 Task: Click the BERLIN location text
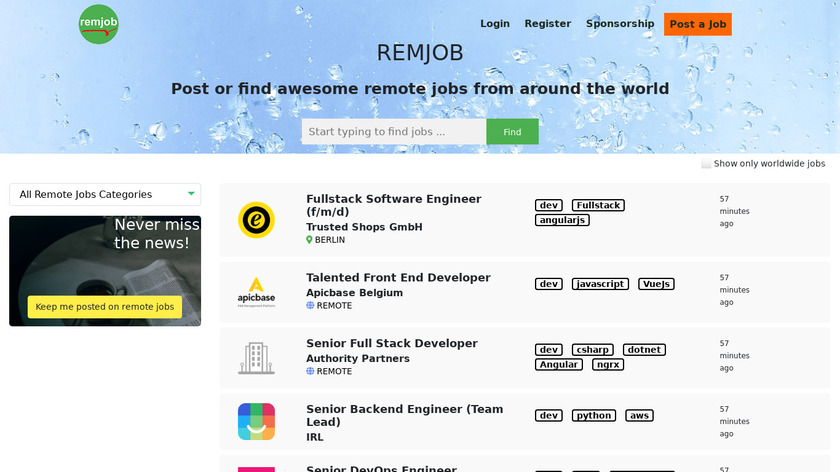(329, 240)
